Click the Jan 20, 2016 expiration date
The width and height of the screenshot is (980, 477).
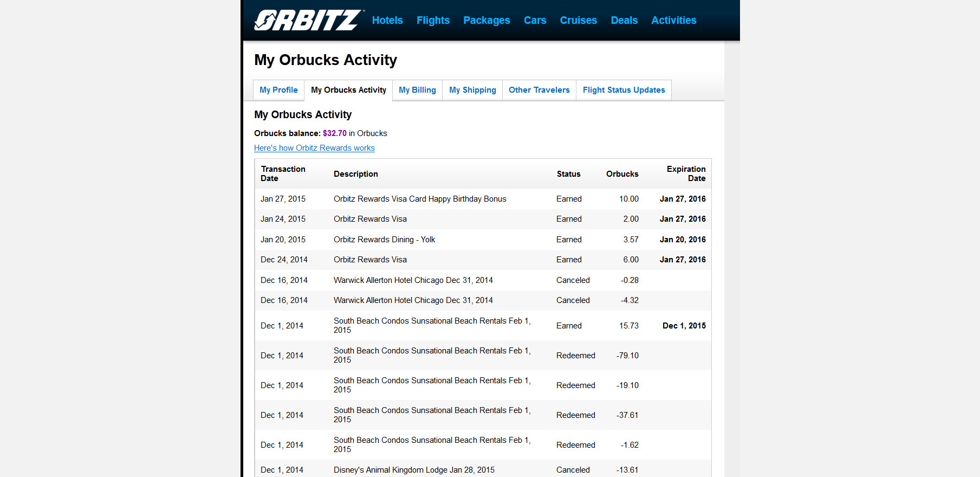[x=683, y=240]
